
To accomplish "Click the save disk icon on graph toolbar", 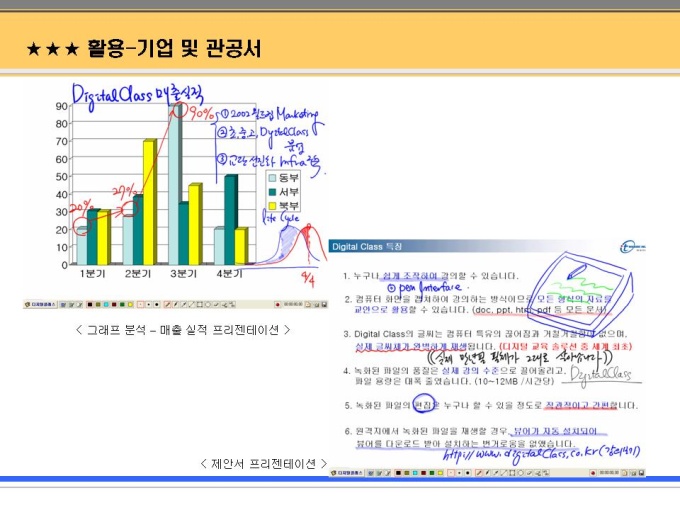I will 324,305.
